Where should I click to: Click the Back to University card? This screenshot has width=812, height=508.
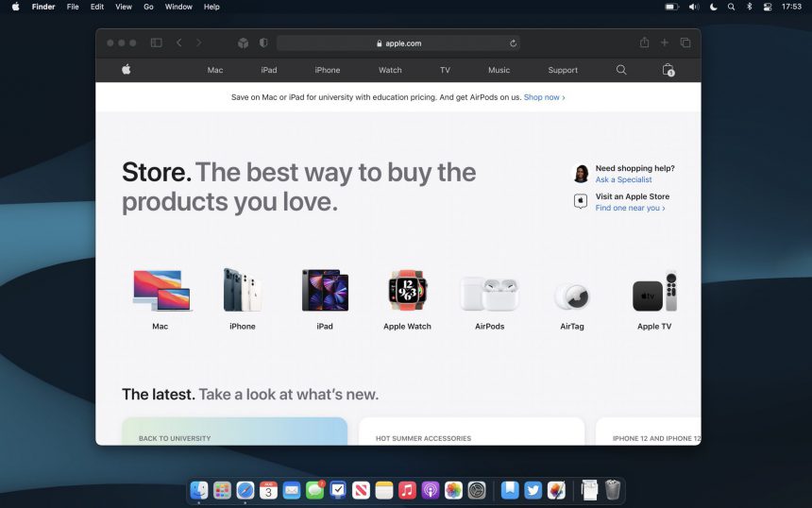pos(234,431)
